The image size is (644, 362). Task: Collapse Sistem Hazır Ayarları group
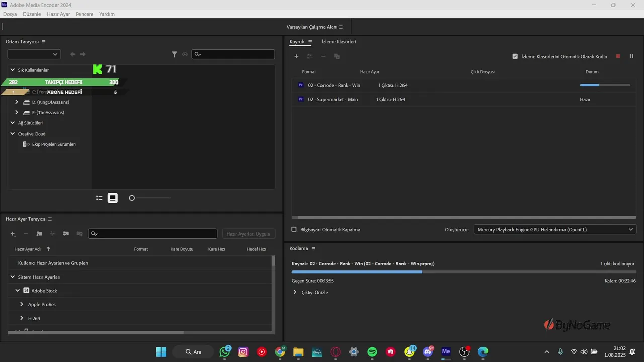[x=13, y=277]
